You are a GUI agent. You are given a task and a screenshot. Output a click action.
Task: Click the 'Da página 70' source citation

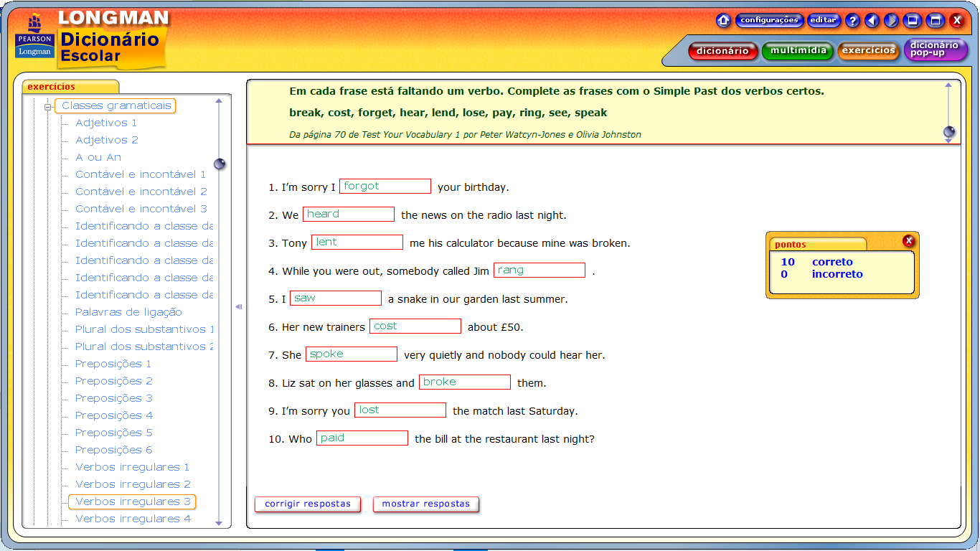(465, 134)
